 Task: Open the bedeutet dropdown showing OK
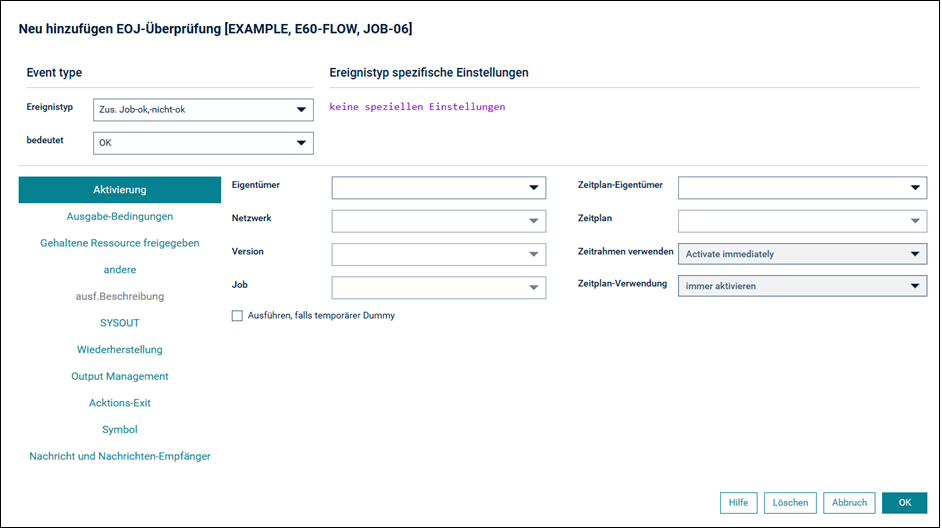(x=203, y=143)
